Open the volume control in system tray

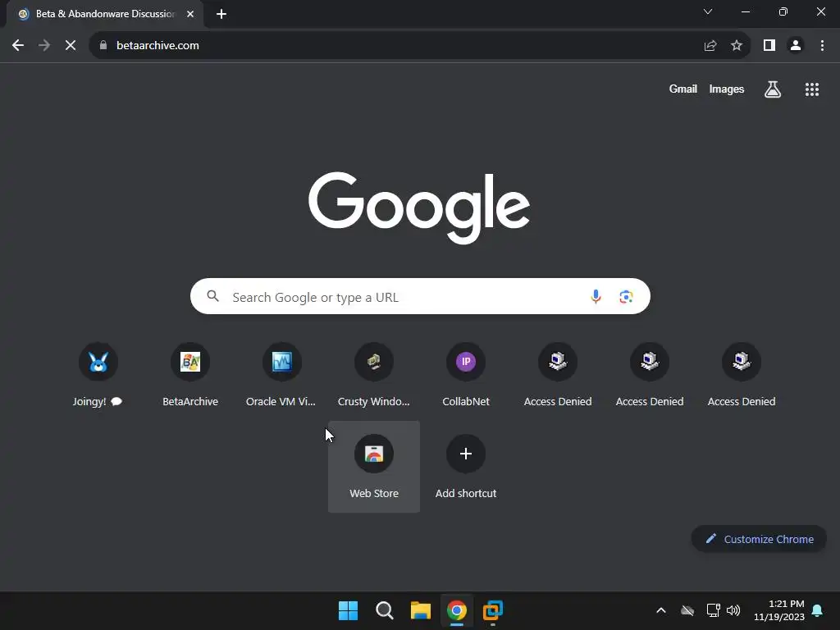[x=733, y=610]
